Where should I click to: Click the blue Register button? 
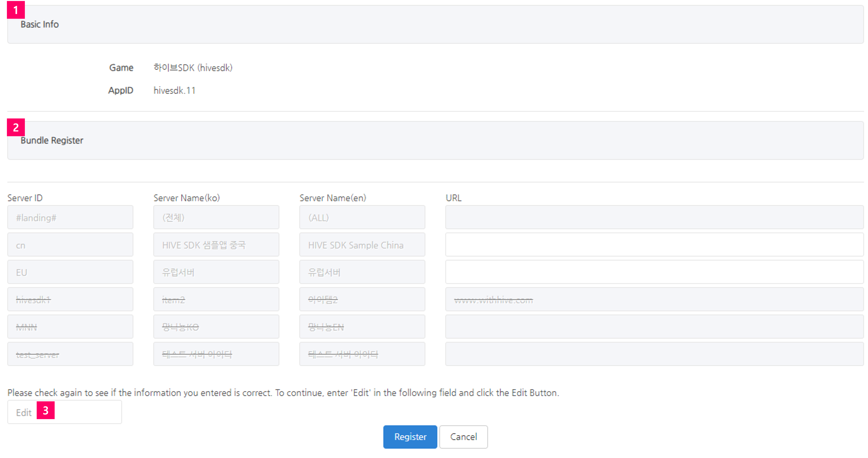pos(410,437)
